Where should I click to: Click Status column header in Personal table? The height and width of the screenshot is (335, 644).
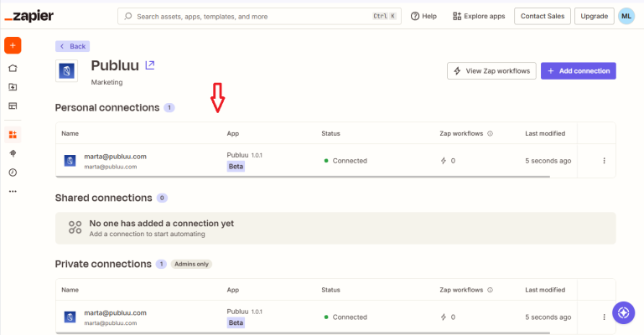click(330, 134)
